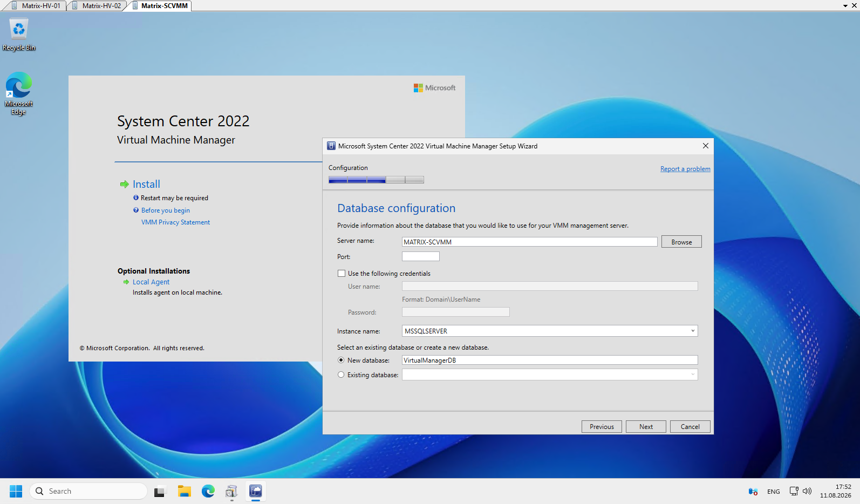Viewport: 860px width, 504px height.
Task: Click the tray icon left of ENG
Action: coord(753,491)
